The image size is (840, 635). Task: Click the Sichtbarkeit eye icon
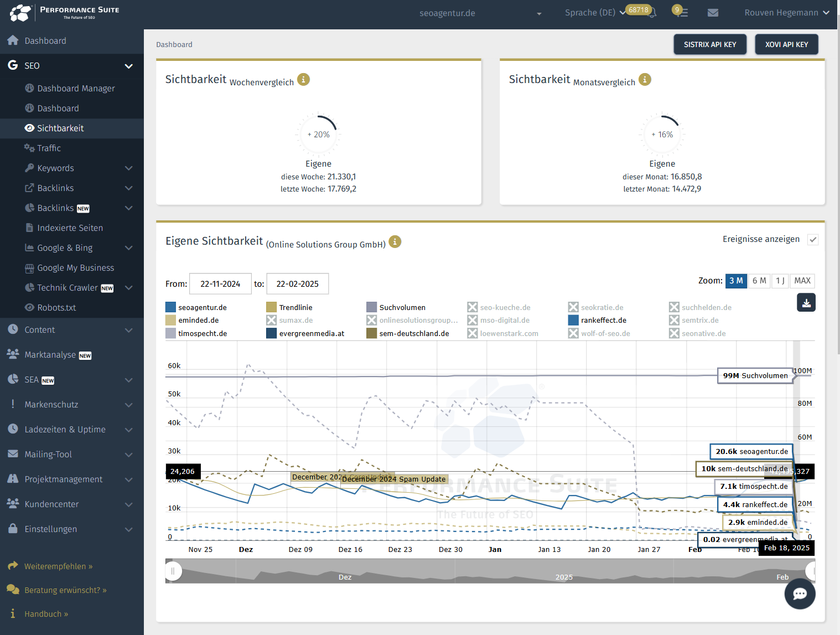click(29, 128)
